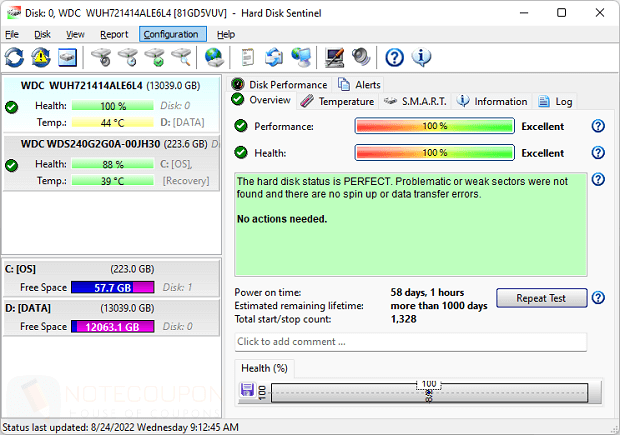Click the Repeat Test button
Screen dimensions: 620x435
point(541,298)
